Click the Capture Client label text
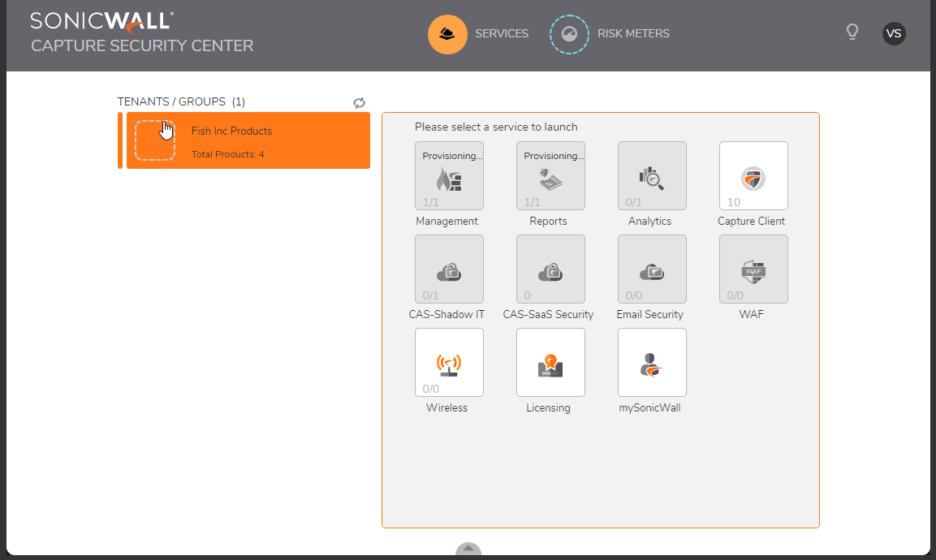This screenshot has height=560, width=936. tap(751, 221)
